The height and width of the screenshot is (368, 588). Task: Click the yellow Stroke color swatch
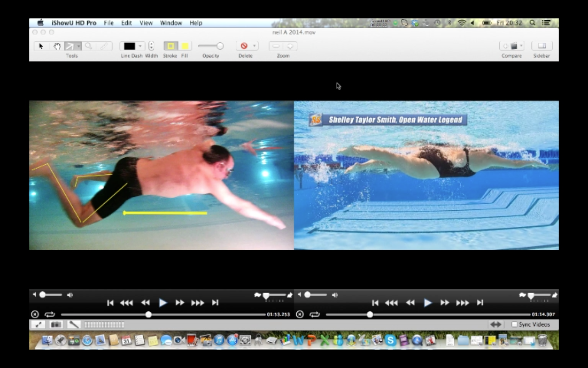click(170, 46)
